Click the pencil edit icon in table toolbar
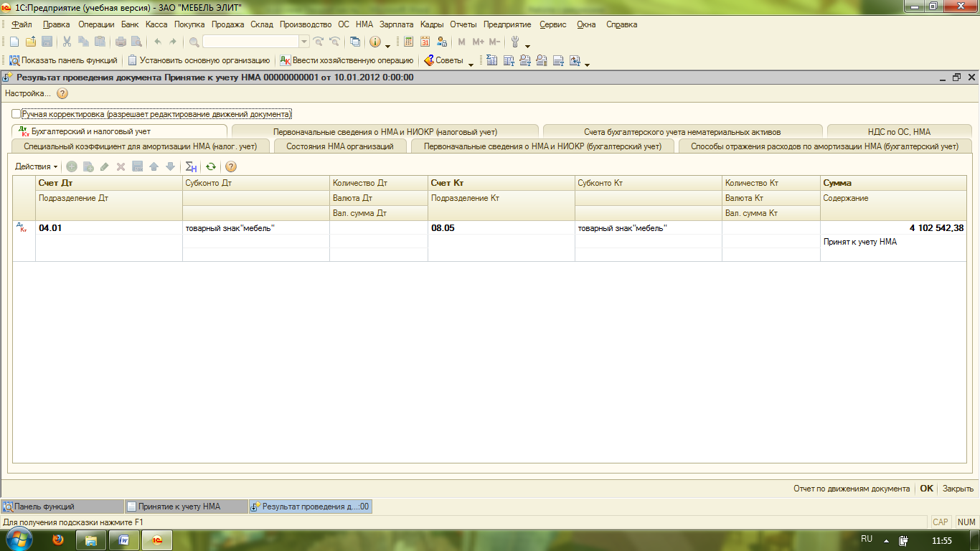The height and width of the screenshot is (551, 980). [x=105, y=166]
